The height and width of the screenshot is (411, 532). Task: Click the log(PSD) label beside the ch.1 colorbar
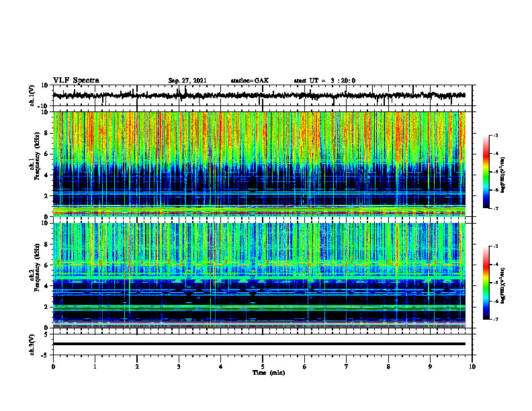[x=502, y=175]
